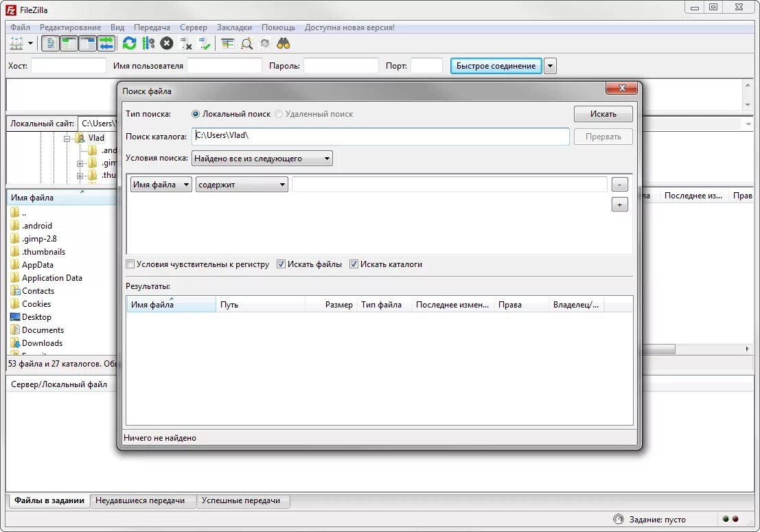Select the Локальный поиск radio button
The width and height of the screenshot is (760, 532).
(x=196, y=114)
